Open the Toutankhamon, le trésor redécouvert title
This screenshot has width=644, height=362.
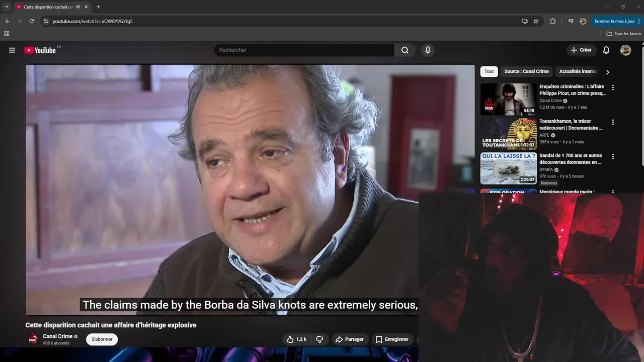[571, 125]
